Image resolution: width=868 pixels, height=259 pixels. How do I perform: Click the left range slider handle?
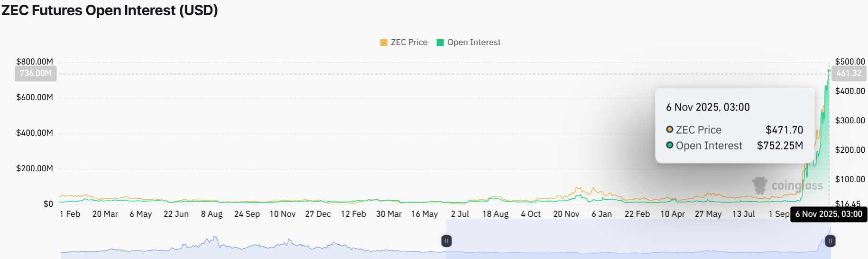pyautogui.click(x=446, y=241)
